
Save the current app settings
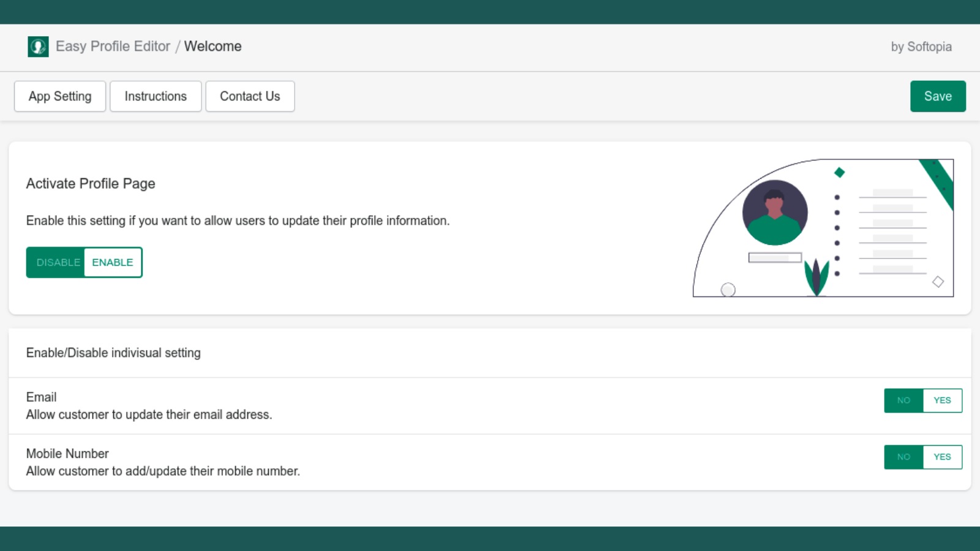click(938, 96)
